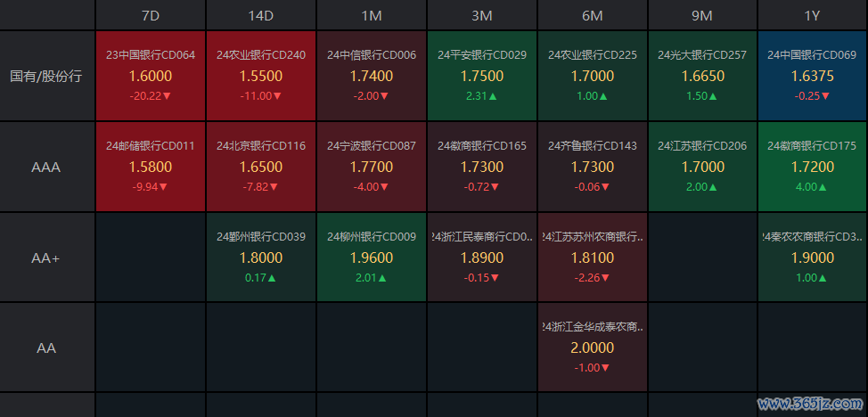Select the 1M column header
Viewport: 868px width, 417px height.
click(x=372, y=15)
